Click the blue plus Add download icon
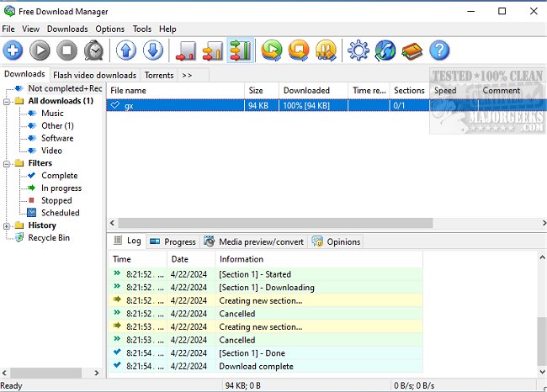The image size is (547, 392). tap(13, 50)
